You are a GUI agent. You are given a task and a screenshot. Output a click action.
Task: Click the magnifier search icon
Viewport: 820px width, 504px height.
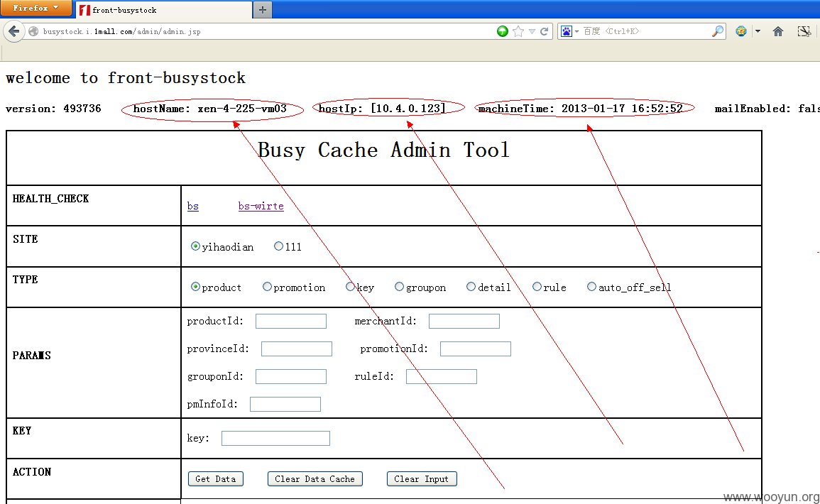(718, 31)
